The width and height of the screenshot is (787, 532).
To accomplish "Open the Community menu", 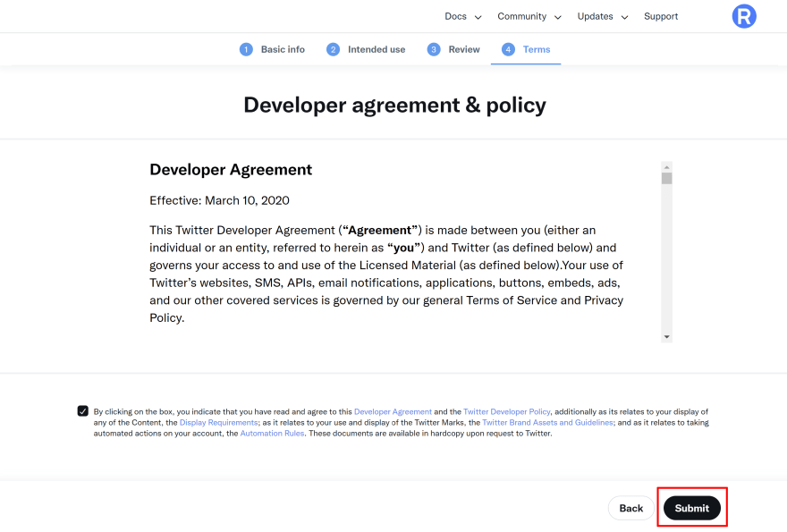I will tap(522, 17).
